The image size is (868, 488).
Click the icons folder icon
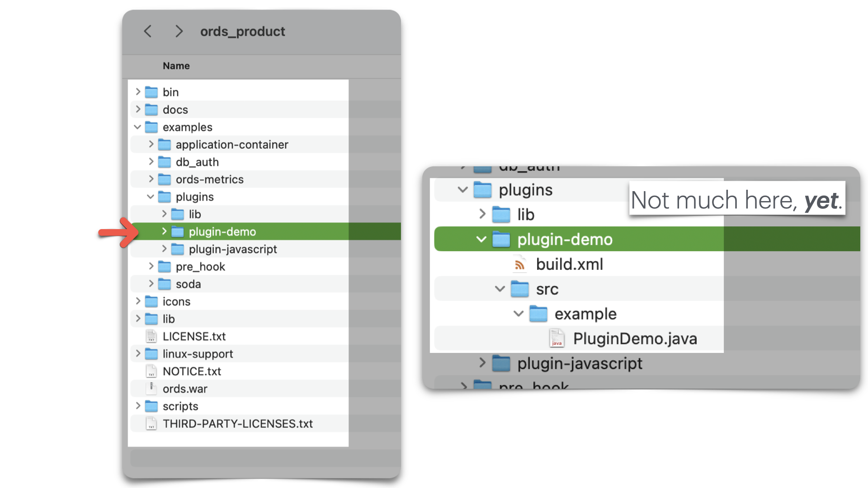pos(151,301)
